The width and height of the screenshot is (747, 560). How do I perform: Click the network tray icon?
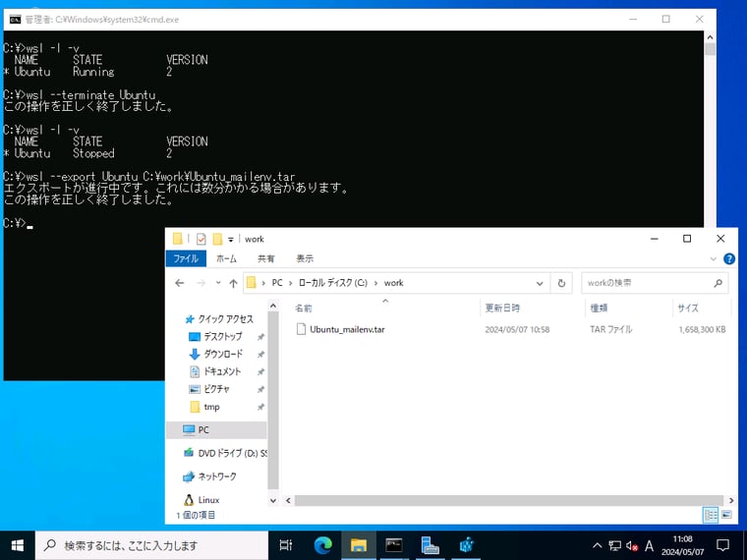[x=614, y=545]
